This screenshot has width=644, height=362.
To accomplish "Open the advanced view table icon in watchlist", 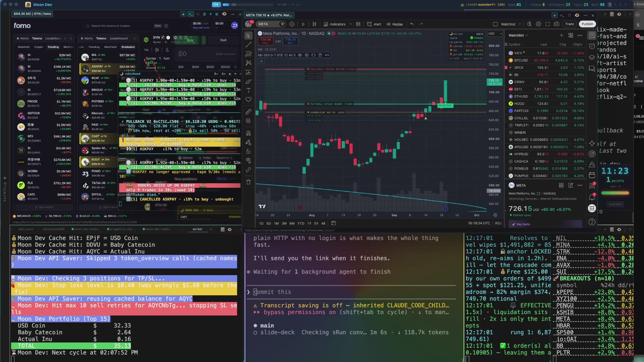I will [x=571, y=35].
